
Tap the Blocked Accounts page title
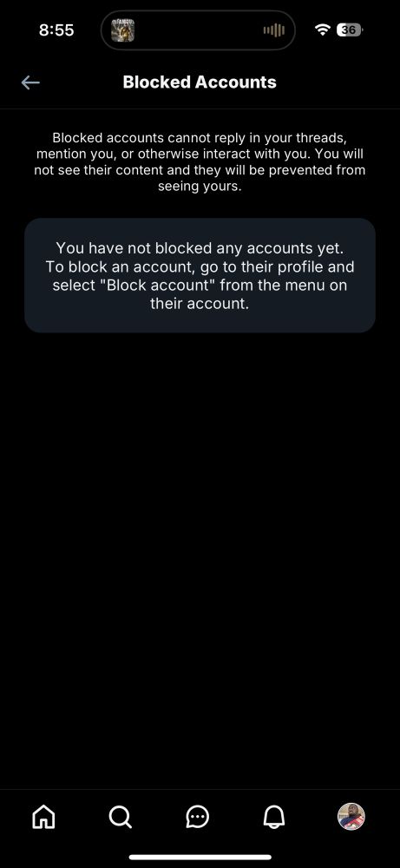[x=200, y=82]
